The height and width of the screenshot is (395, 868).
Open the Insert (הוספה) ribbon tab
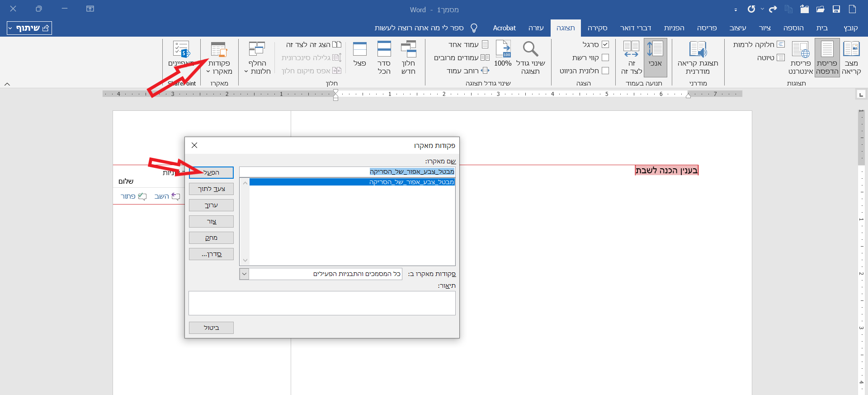pyautogui.click(x=793, y=28)
